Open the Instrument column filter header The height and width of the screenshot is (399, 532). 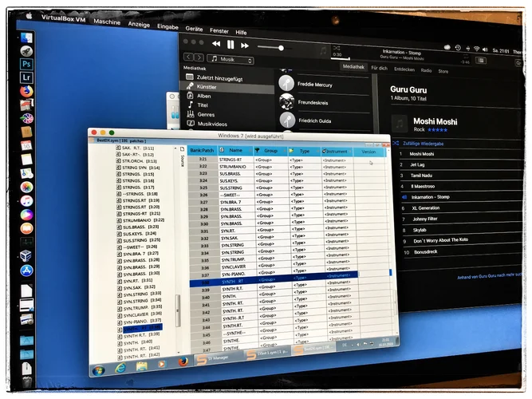pos(337,152)
